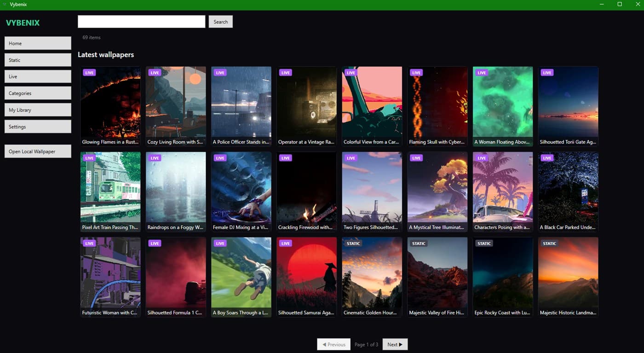
Task: Click LIVE badge on Silhouetted Torii Gate card
Action: pyautogui.click(x=546, y=73)
